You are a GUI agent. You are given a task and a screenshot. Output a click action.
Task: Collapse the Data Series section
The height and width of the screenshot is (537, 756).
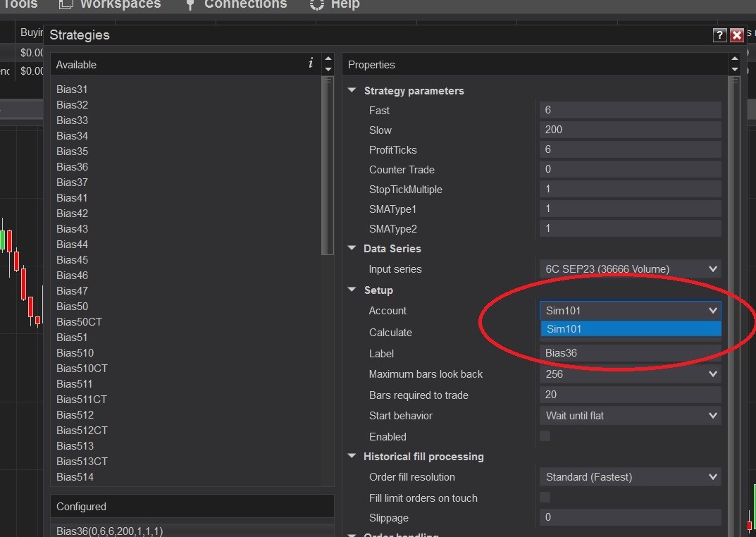pyautogui.click(x=352, y=248)
